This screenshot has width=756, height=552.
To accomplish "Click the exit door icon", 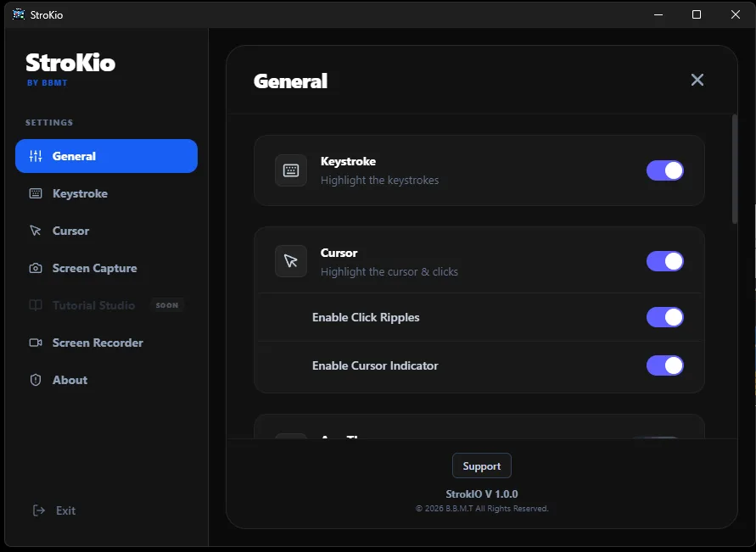I will 38,510.
